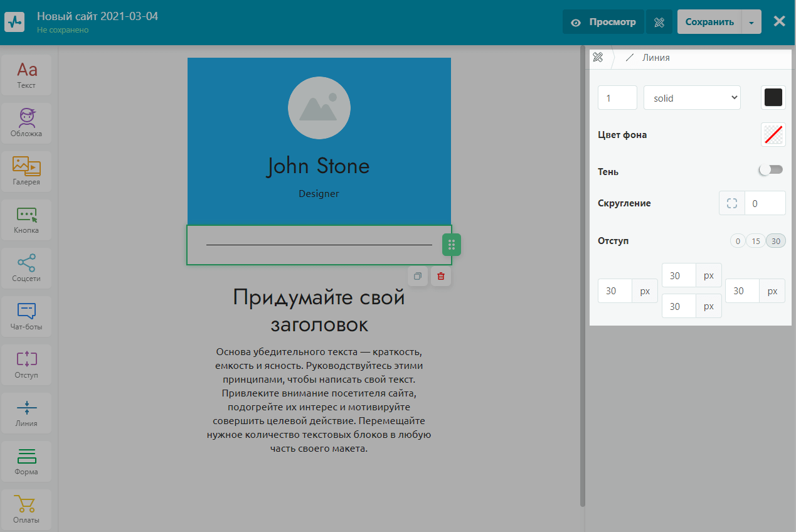Open the solid line style dropdown
The height and width of the screenshot is (532, 796).
click(692, 98)
